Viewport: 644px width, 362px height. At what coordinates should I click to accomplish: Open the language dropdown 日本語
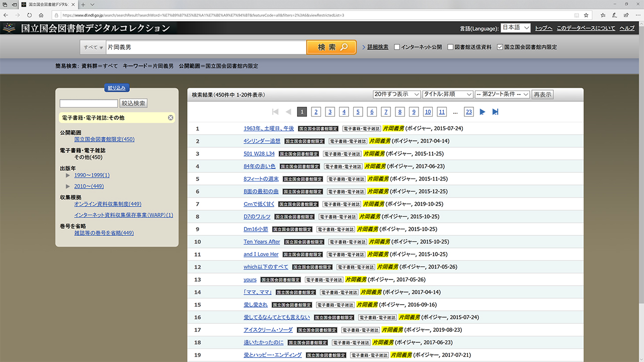(x=516, y=28)
